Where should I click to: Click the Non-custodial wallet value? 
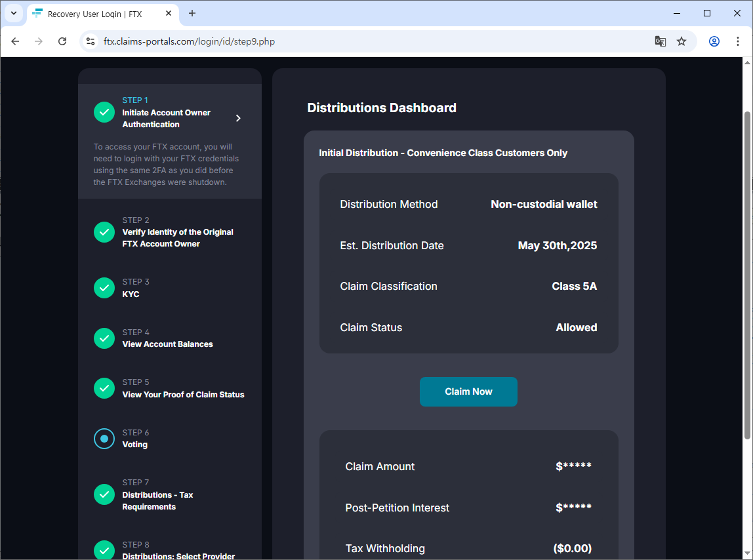(x=544, y=204)
